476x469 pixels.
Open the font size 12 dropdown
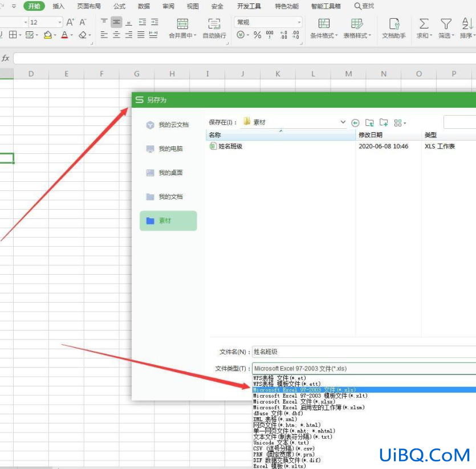coord(60,22)
